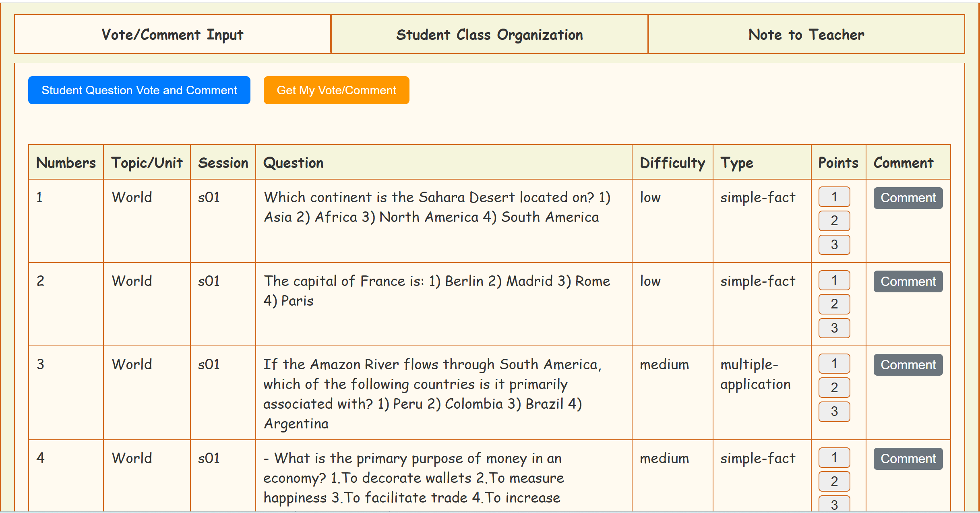Vote 2 points for the Sahara Desert question

[x=834, y=221]
